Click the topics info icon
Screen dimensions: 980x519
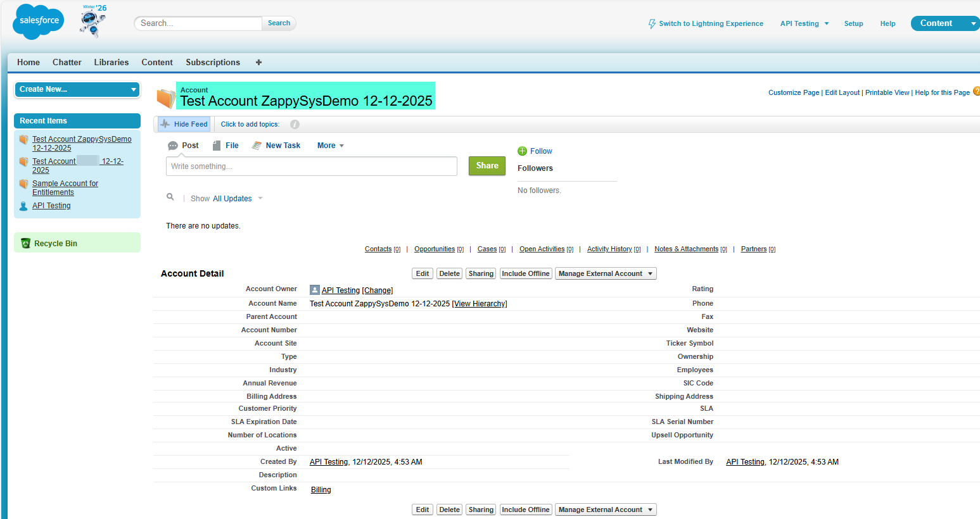click(x=295, y=125)
